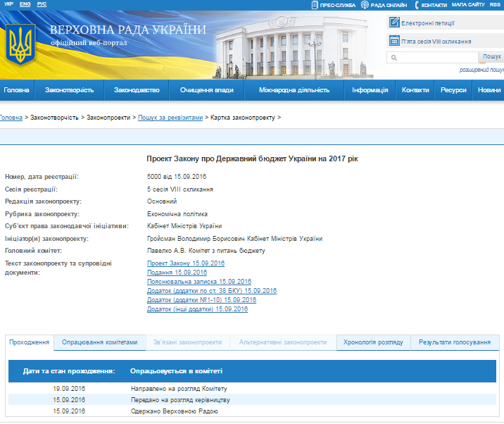Open Новини menu item
Screen dimensions: 504x424
(x=489, y=90)
